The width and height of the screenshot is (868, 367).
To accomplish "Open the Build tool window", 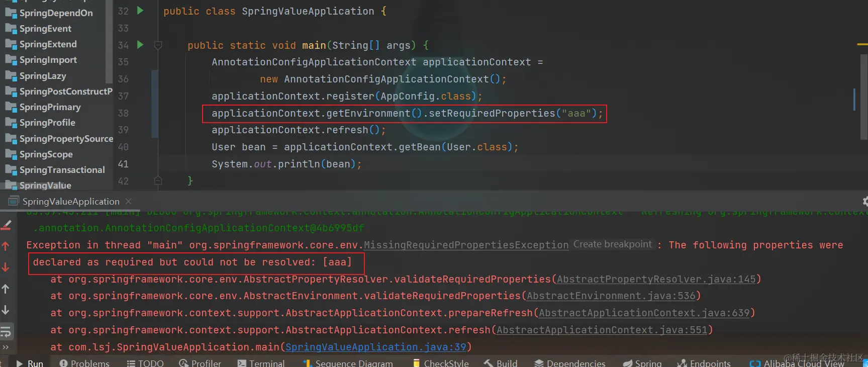I will [501, 363].
